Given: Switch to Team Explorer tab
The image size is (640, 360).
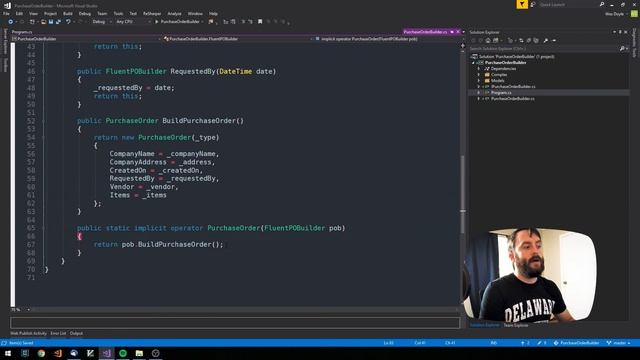Looking at the screenshot, I should pos(516,325).
